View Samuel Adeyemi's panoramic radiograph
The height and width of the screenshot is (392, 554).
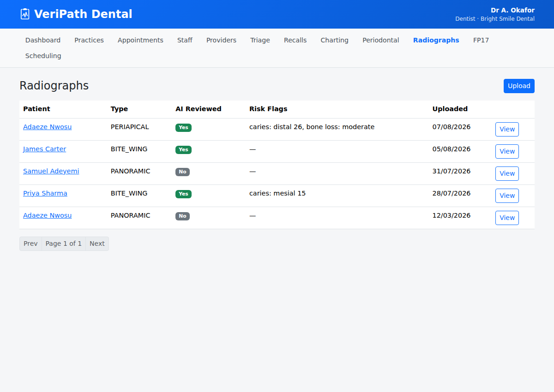pyautogui.click(x=507, y=173)
